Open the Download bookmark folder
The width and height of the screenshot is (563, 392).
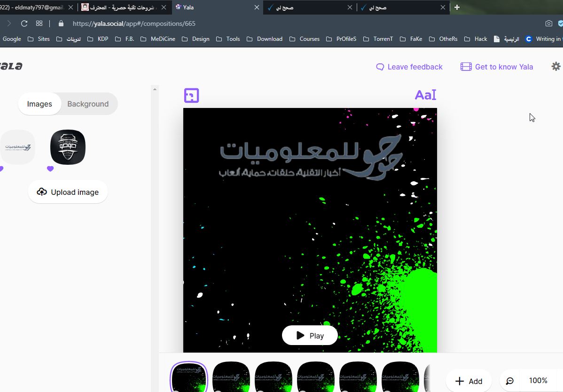265,39
